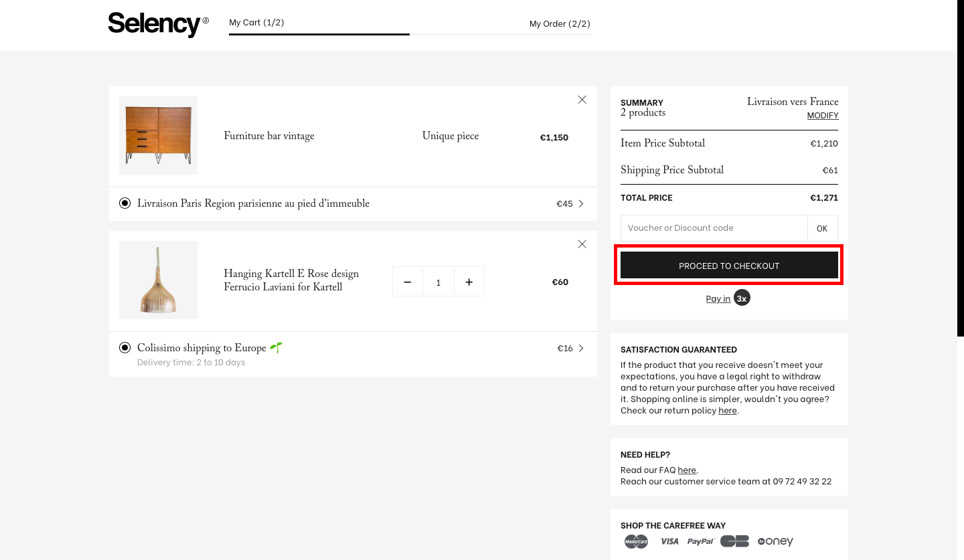
Task: Open Pay in link
Action: [718, 299]
